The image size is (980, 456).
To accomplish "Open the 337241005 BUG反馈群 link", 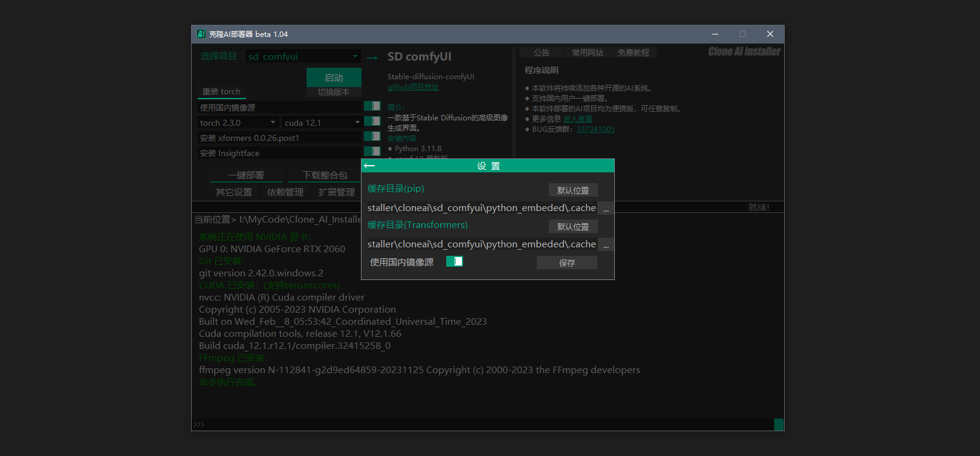I will coord(595,129).
